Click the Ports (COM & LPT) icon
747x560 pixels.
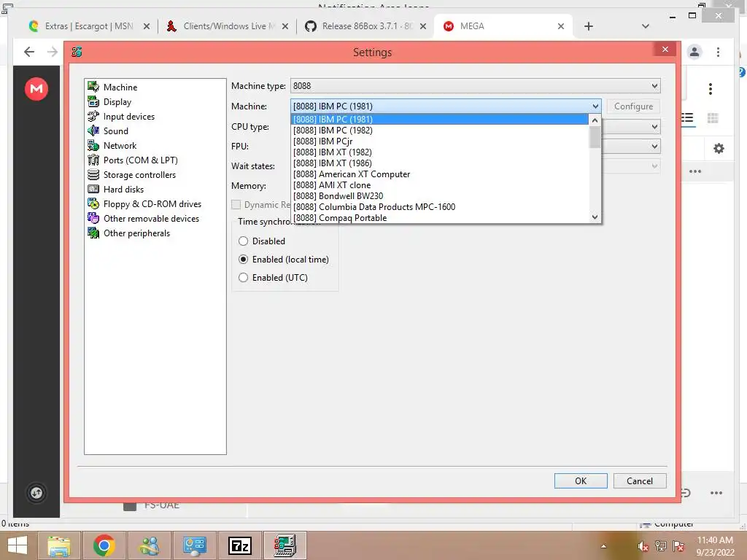(93, 160)
